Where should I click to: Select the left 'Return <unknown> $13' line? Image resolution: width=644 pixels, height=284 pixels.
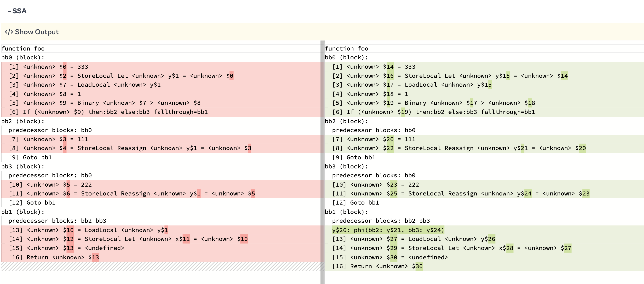63,257
